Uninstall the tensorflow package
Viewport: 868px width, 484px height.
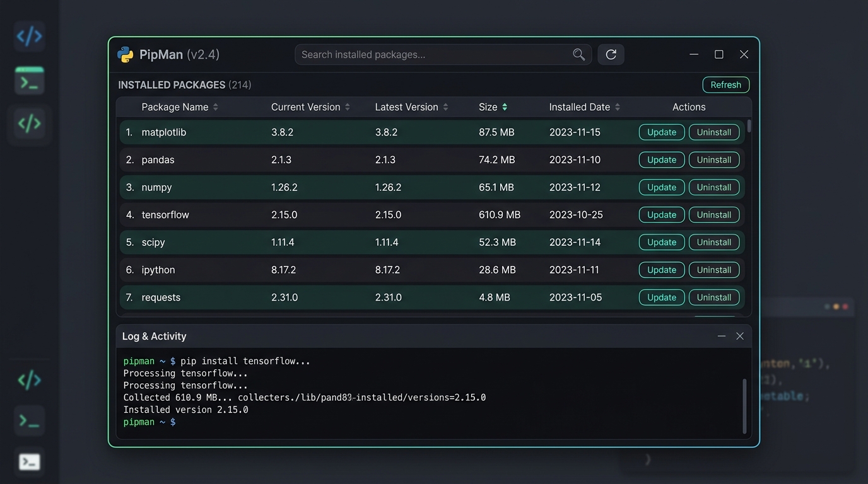click(714, 215)
